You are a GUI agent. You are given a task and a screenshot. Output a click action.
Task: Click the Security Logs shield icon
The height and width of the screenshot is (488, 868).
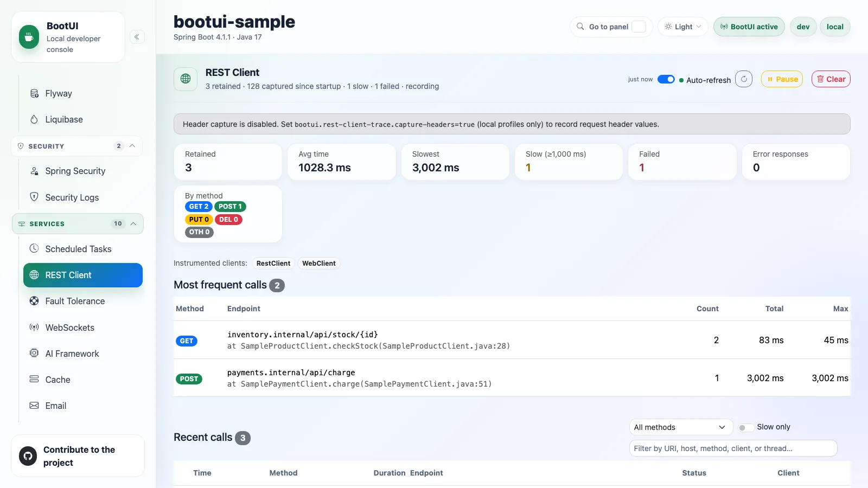(34, 197)
